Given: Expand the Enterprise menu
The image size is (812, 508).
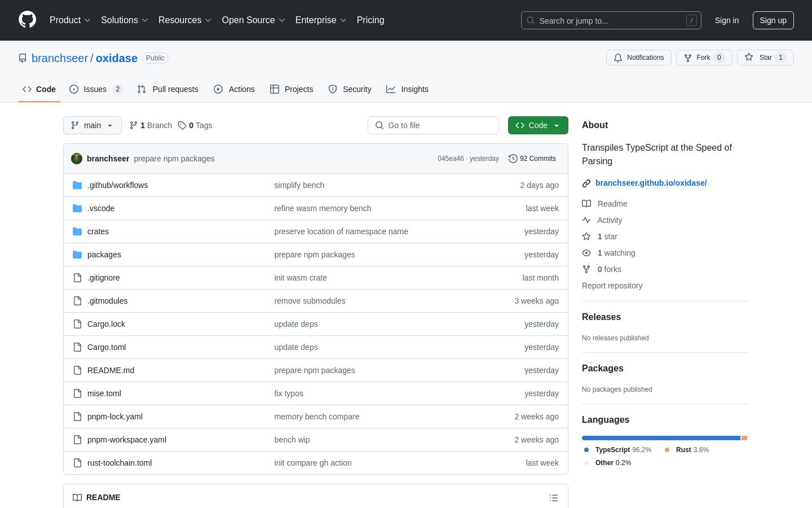Looking at the screenshot, I should tap(321, 20).
